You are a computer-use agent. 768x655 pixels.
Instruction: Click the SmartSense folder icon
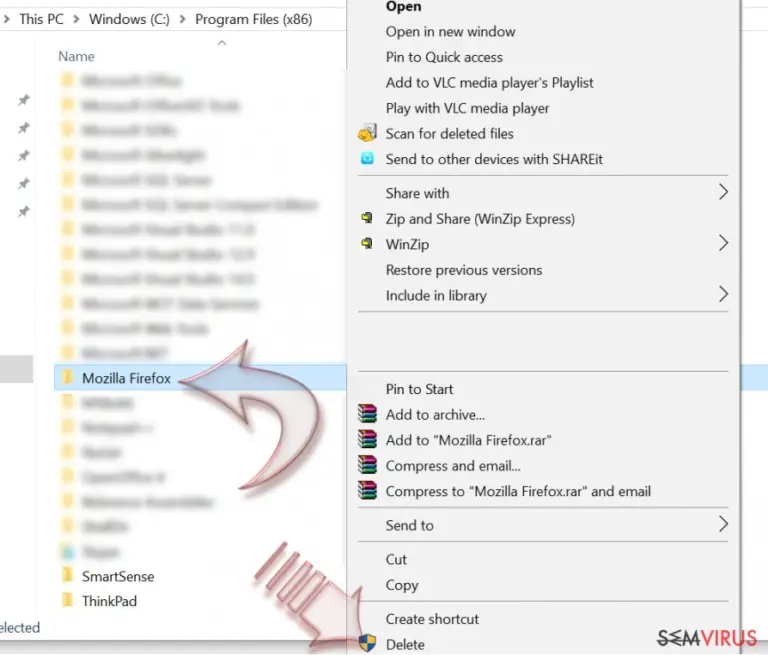[x=68, y=575]
